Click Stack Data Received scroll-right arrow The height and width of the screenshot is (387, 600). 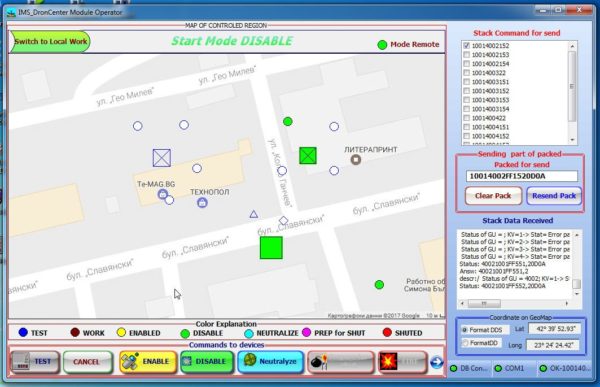click(567, 304)
